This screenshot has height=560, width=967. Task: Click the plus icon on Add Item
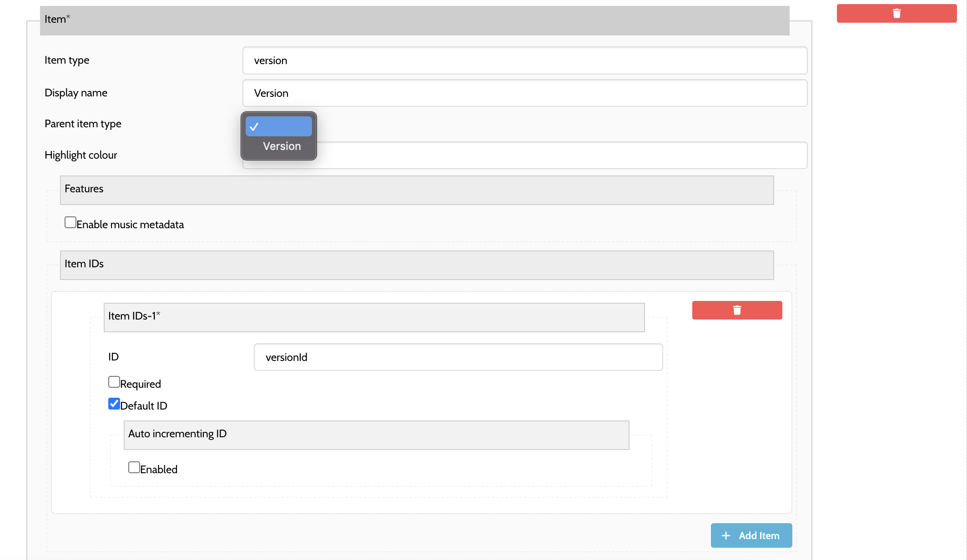point(726,535)
